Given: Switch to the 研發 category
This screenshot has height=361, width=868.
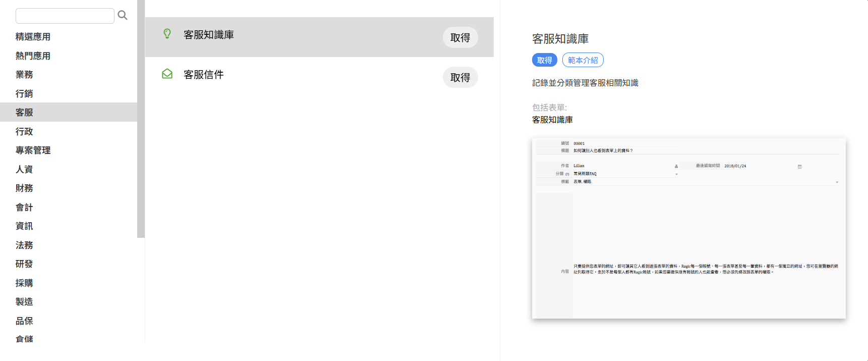Looking at the screenshot, I should pyautogui.click(x=24, y=264).
